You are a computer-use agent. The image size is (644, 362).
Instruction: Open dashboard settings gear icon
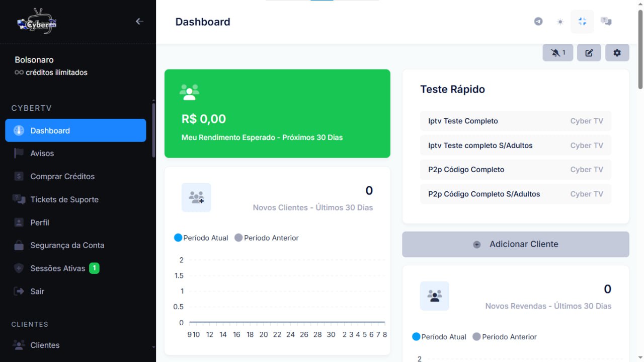click(x=617, y=53)
